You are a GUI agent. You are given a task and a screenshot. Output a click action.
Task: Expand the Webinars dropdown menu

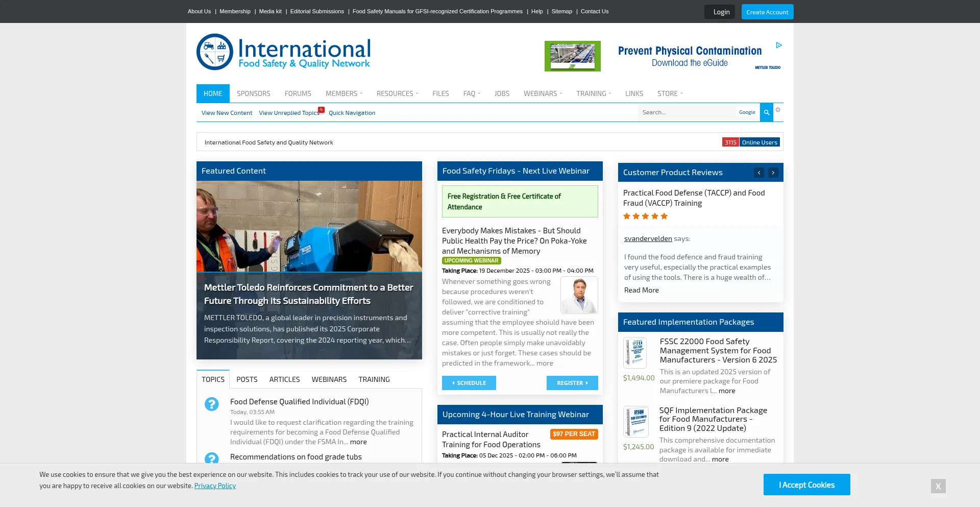pyautogui.click(x=543, y=93)
